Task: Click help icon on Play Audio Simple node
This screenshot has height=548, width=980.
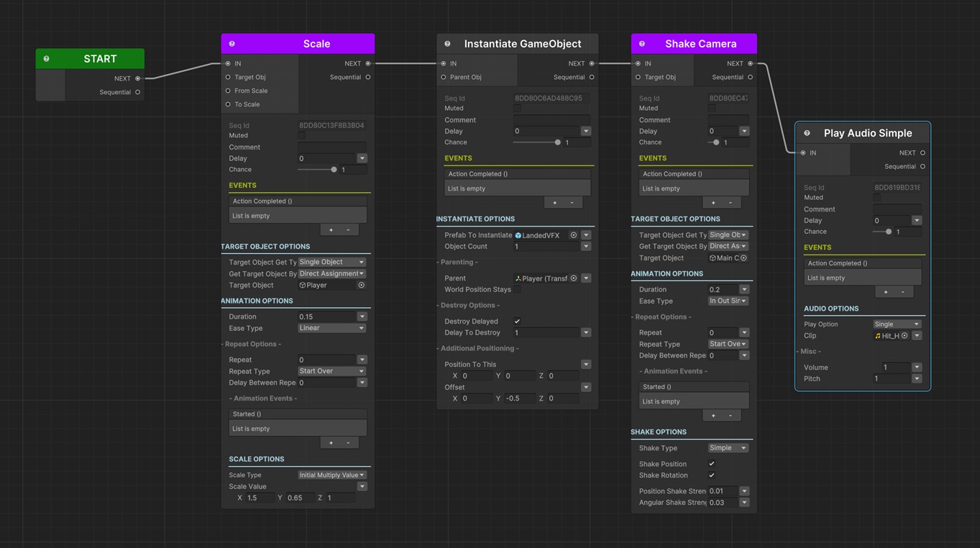Action: click(807, 133)
